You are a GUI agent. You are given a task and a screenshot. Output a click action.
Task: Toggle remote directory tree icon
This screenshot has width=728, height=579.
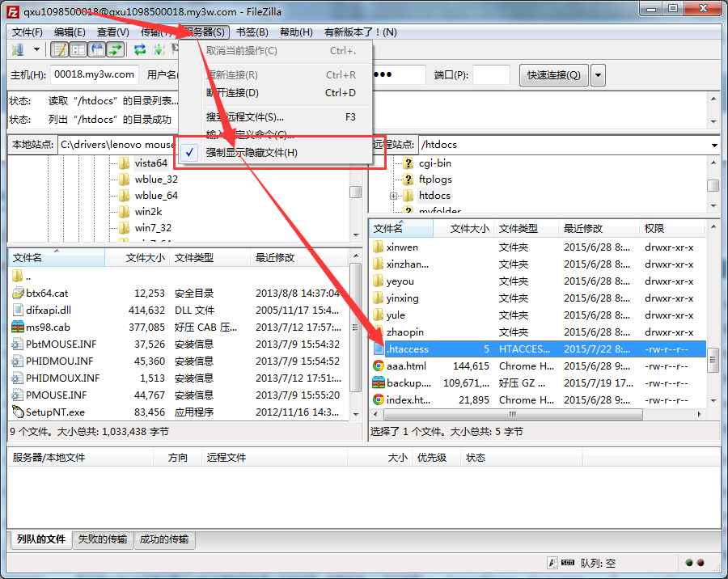pyautogui.click(x=97, y=50)
